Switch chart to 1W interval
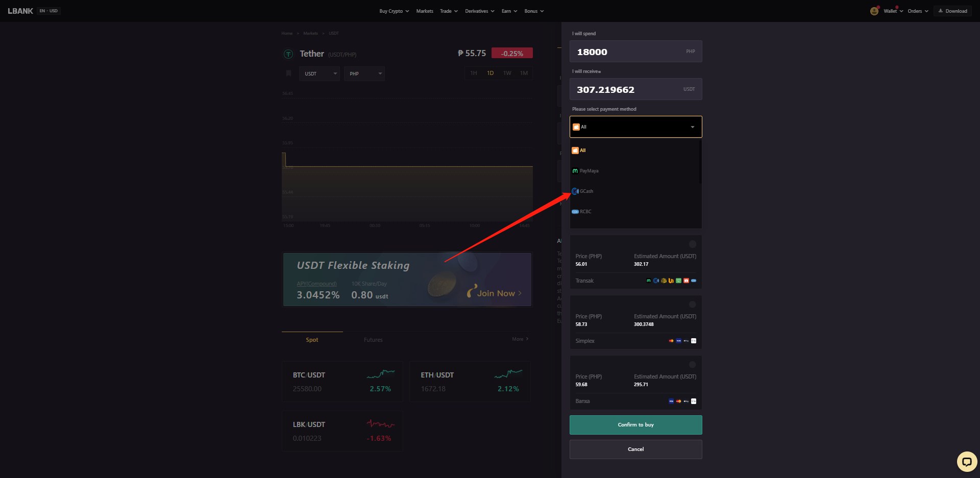 coord(507,73)
